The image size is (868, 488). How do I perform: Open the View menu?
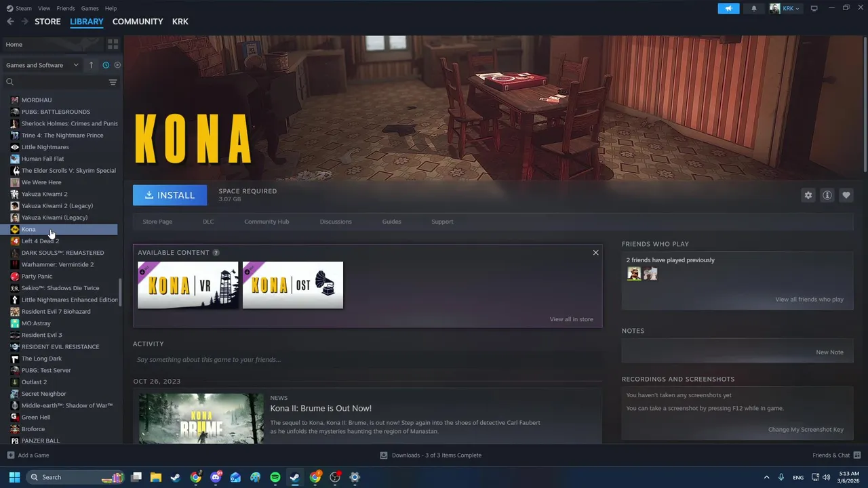(x=44, y=8)
